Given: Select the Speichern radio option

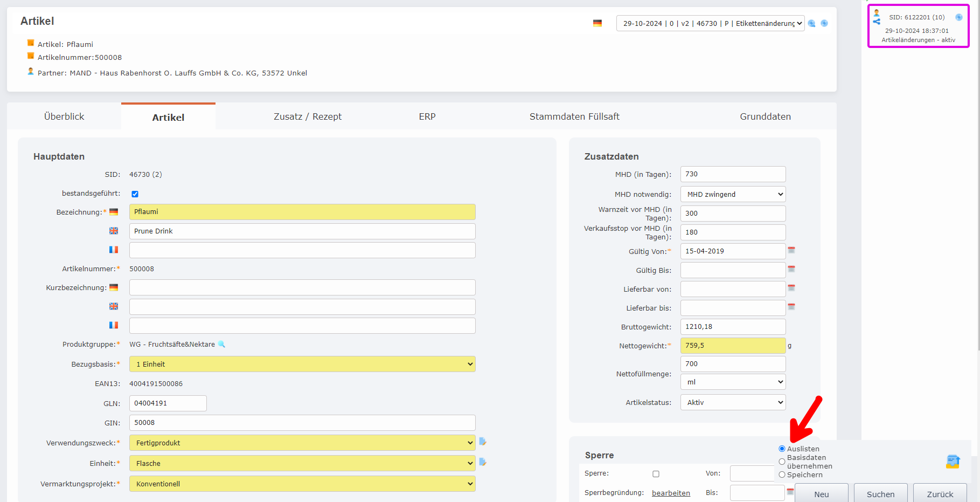Looking at the screenshot, I should click(782, 475).
